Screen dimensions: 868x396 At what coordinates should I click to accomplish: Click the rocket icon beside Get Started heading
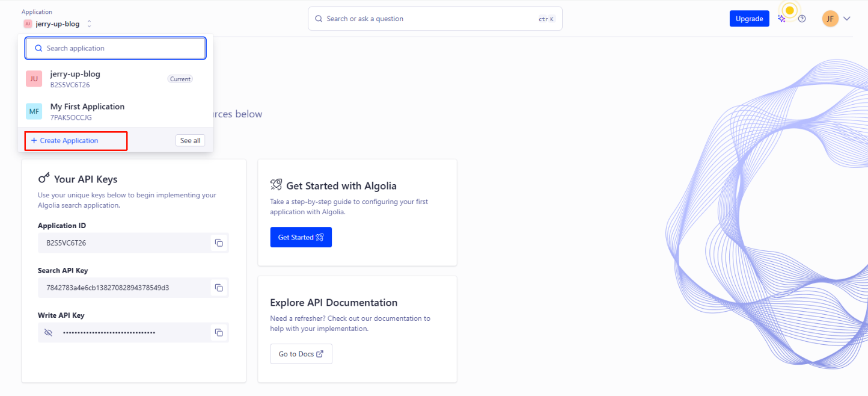coord(277,185)
